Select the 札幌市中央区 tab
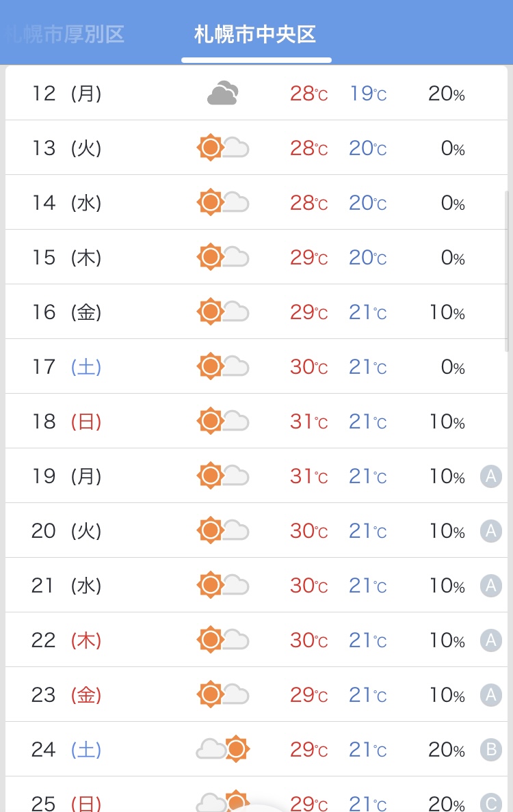The height and width of the screenshot is (812, 513). tap(255, 35)
